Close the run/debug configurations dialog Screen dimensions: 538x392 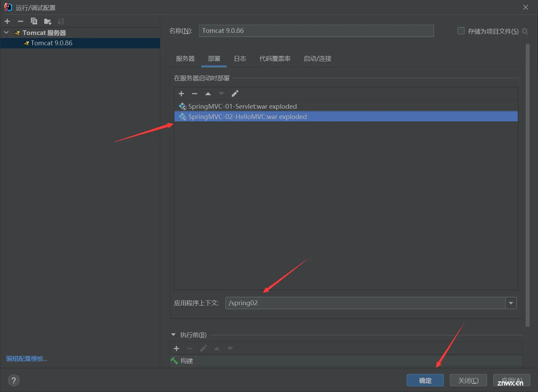(526, 7)
